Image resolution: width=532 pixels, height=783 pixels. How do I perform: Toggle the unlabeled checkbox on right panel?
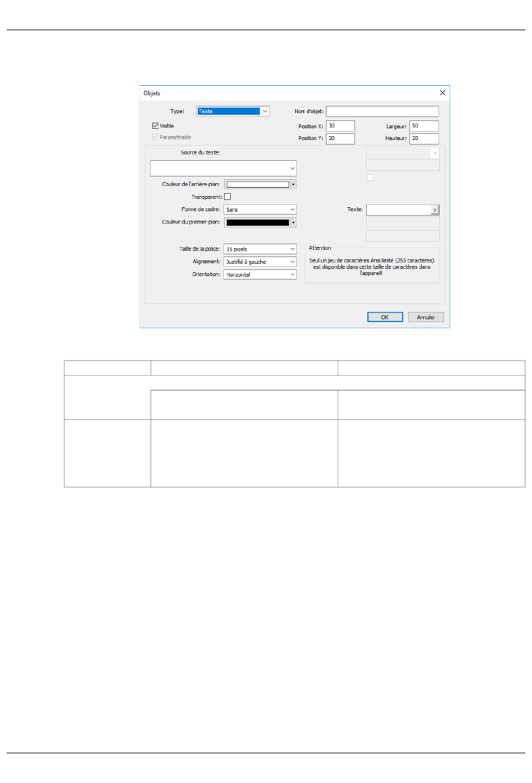[x=370, y=178]
